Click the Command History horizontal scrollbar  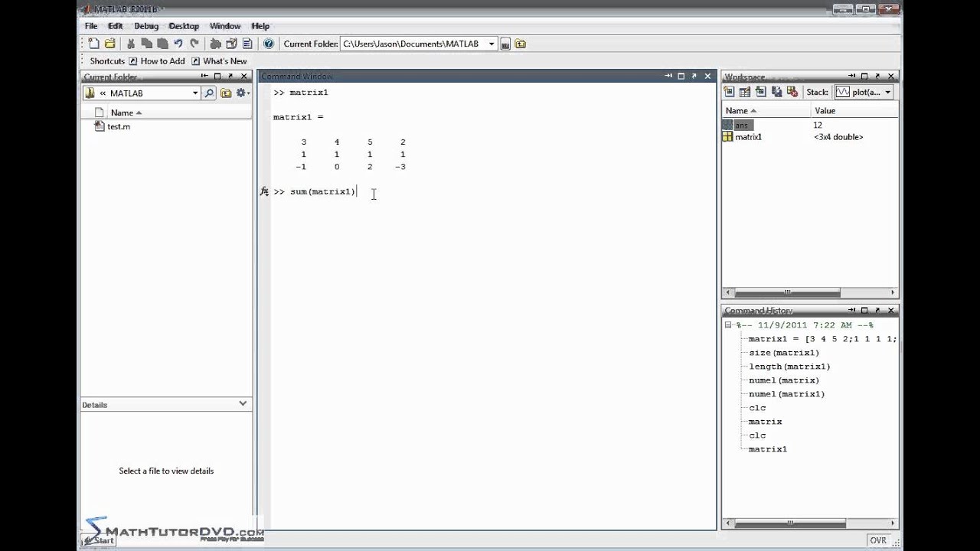[790, 523]
